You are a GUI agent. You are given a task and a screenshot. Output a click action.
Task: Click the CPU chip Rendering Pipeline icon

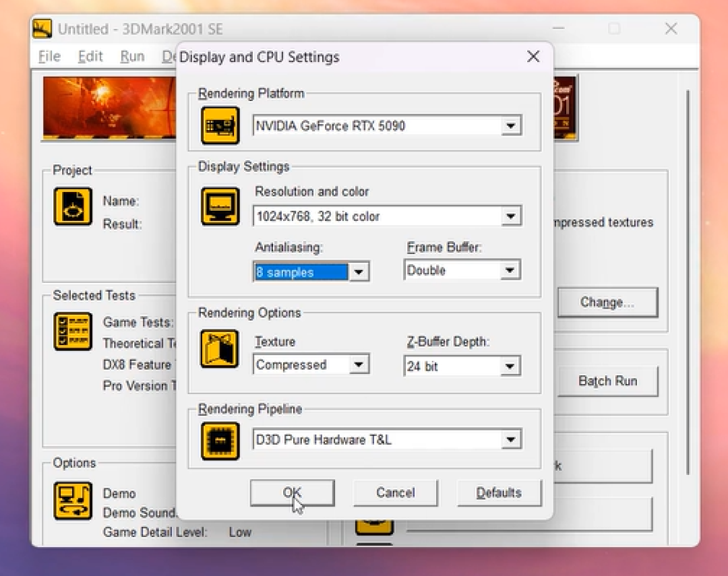(220, 441)
